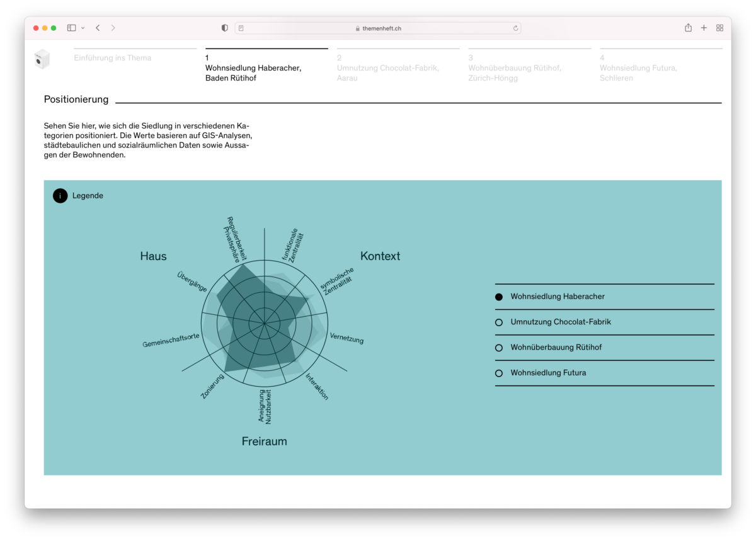Choose the Wohnsiedlung Futura radio option
Screen dimensions: 756x541
click(499, 373)
